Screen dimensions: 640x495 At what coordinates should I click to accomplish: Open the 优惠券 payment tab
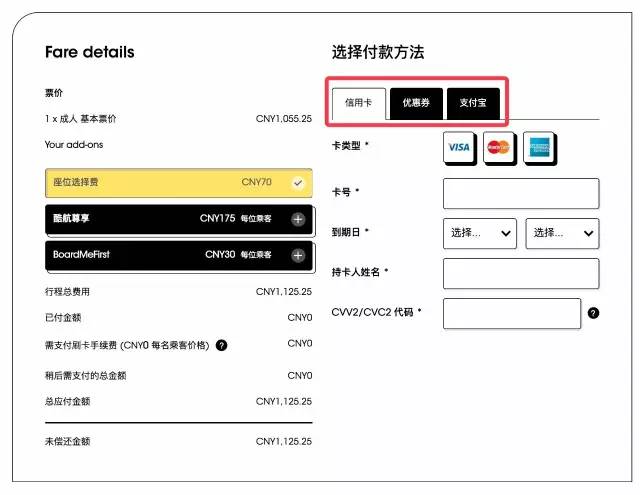click(x=416, y=103)
